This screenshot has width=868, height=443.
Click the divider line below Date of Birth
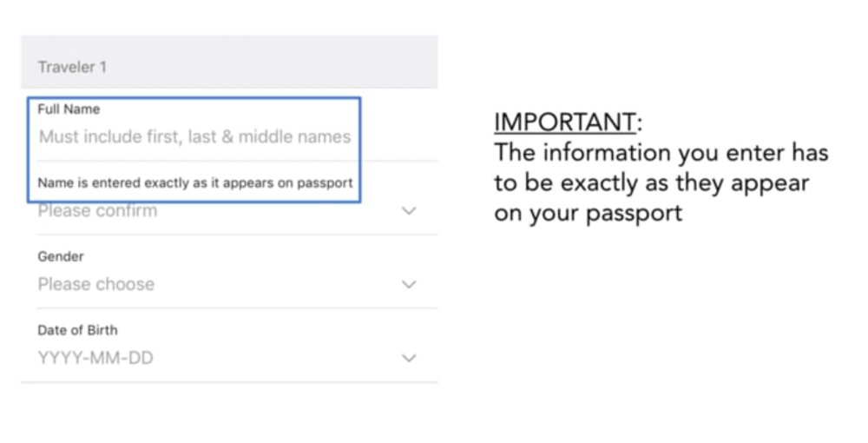pyautogui.click(x=229, y=382)
